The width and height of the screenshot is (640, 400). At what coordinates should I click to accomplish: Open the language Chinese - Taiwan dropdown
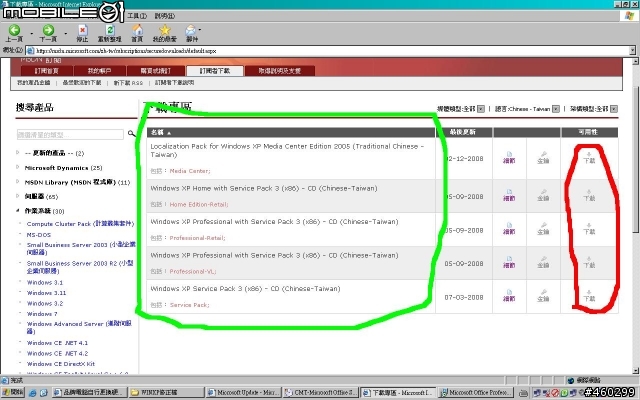point(556,109)
